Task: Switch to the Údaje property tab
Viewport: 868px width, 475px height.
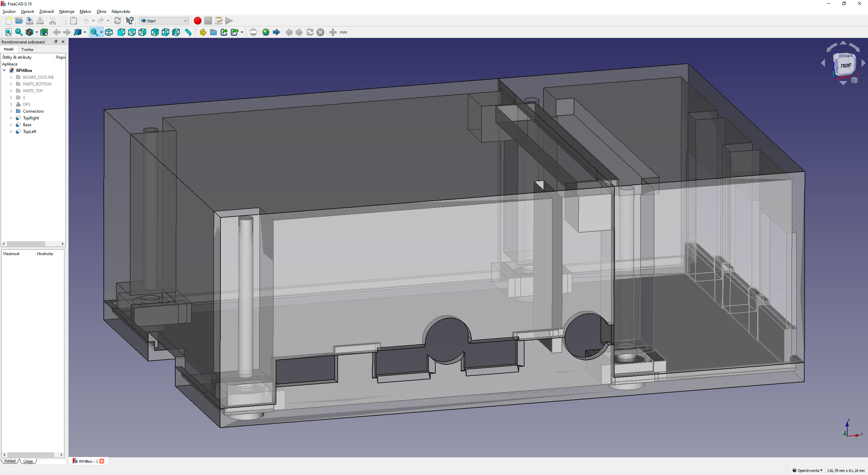Action: coord(28,461)
